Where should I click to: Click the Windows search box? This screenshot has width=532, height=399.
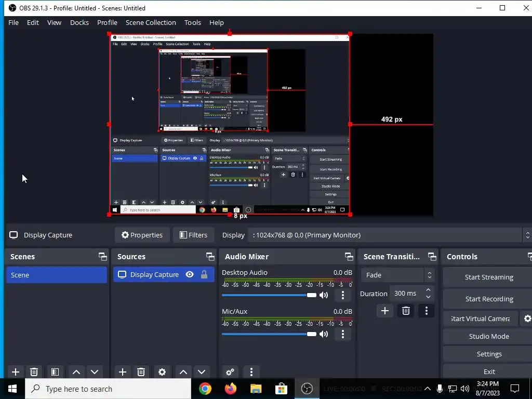(x=108, y=389)
